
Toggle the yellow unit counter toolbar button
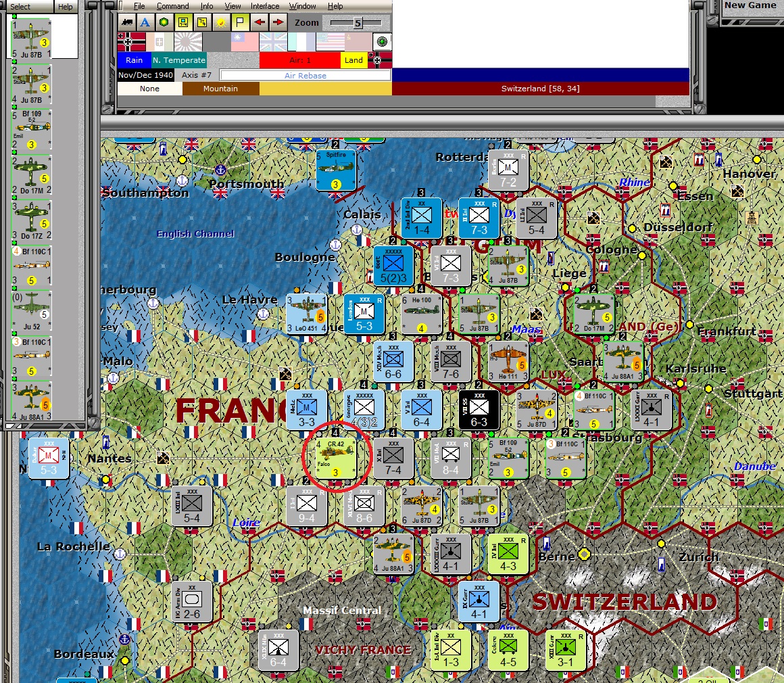pyautogui.click(x=183, y=22)
